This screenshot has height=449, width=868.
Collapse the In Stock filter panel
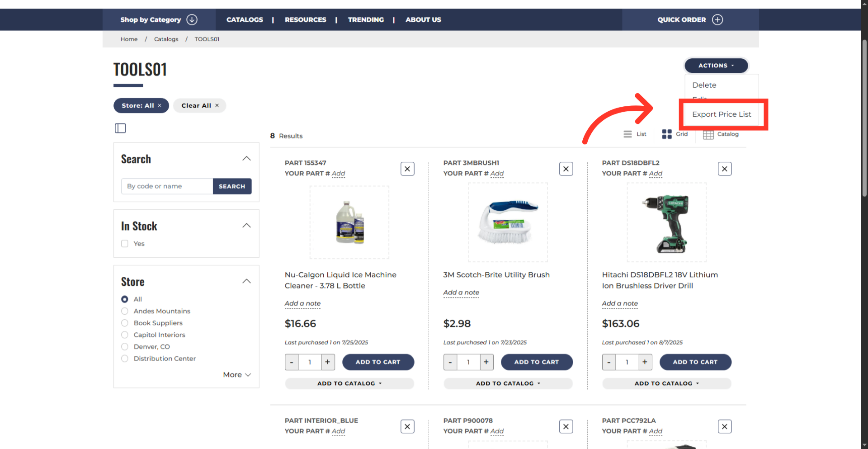[246, 226]
